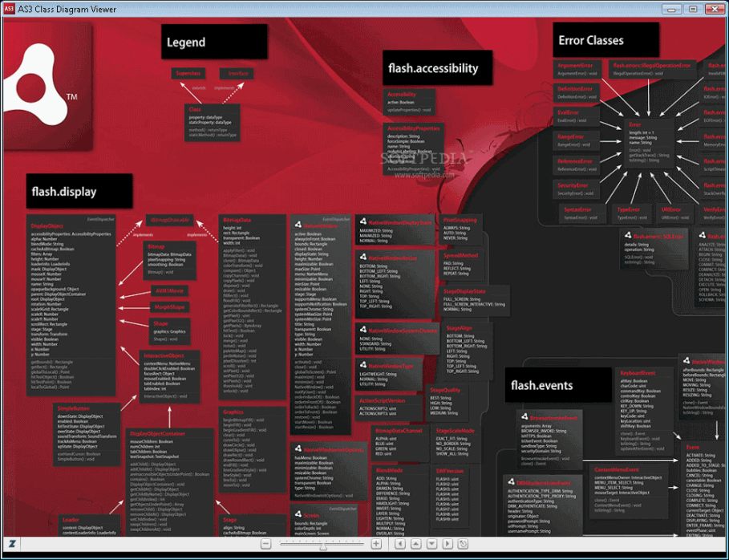The image size is (729, 560).
Task: Click the InteractiveObject class title
Action: click(x=164, y=355)
